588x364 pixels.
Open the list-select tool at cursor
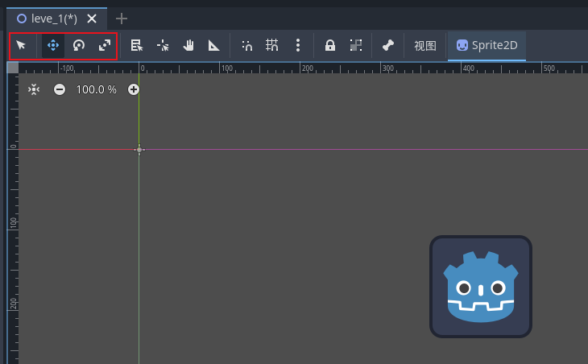coord(136,46)
